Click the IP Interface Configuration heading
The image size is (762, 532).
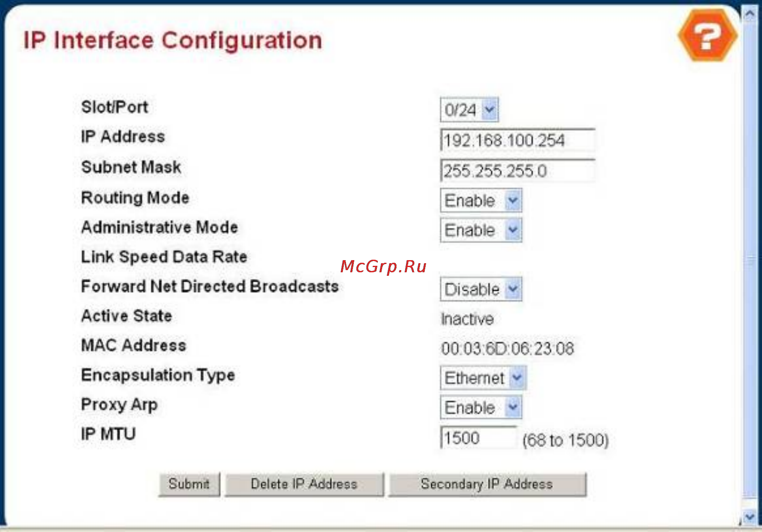coord(173,40)
